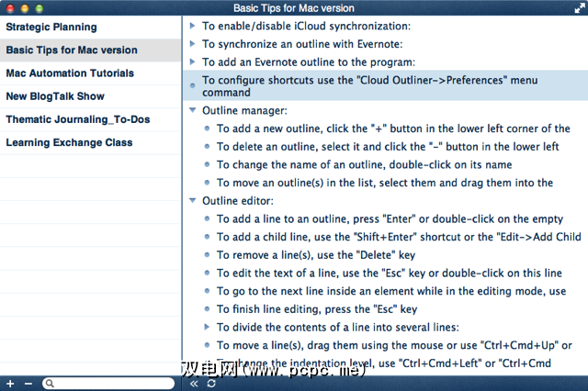Click bullet beside 'To finish line editing'
Screen dimensions: 588x391
(x=207, y=308)
